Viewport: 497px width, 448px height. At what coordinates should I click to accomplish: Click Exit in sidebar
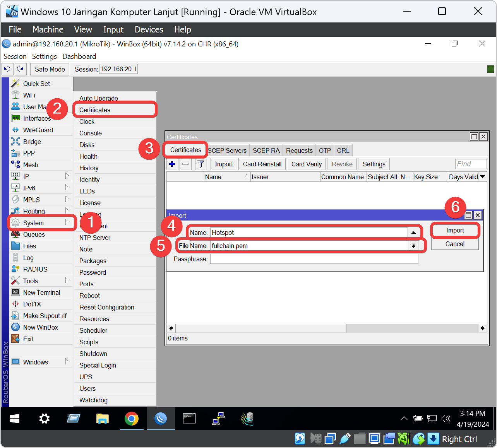28,339
